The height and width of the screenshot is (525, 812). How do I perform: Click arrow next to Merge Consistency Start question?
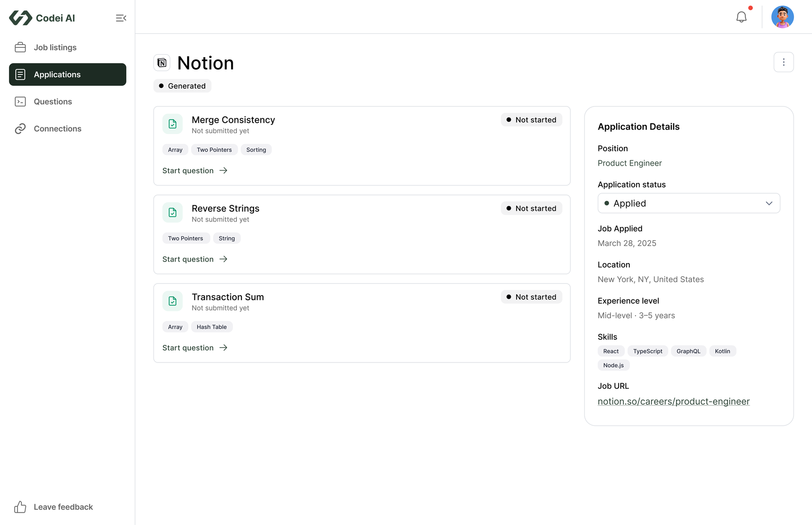tap(223, 171)
